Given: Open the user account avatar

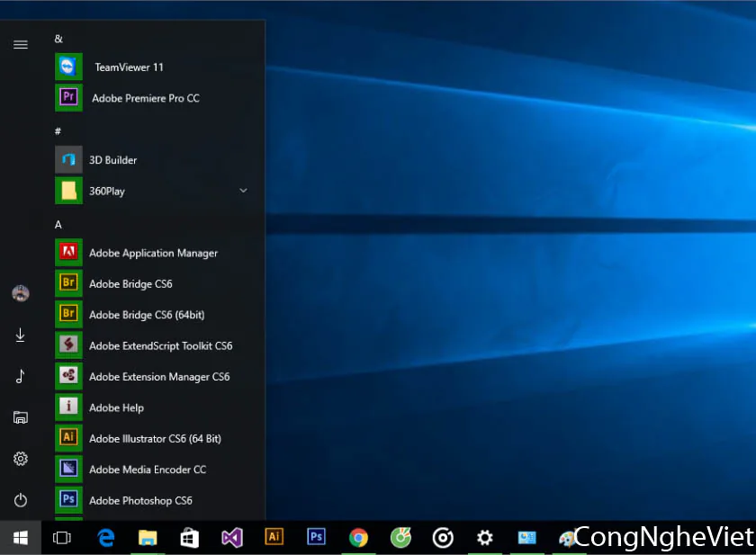Looking at the screenshot, I should pos(20,293).
